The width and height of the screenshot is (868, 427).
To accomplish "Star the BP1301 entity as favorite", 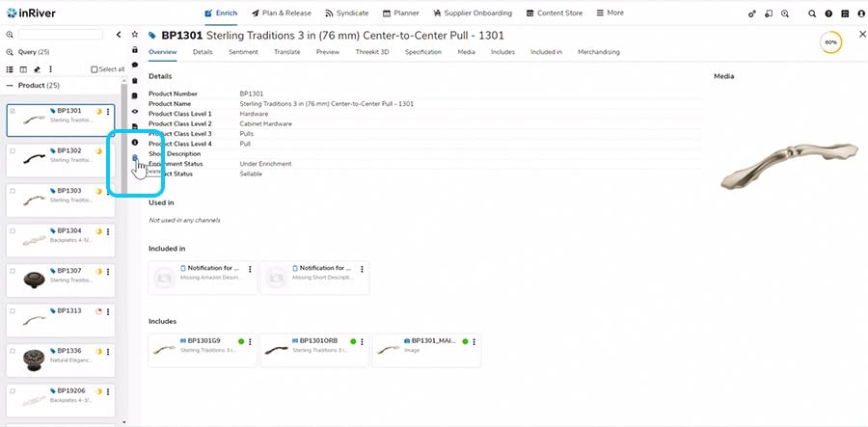I will pos(134,35).
